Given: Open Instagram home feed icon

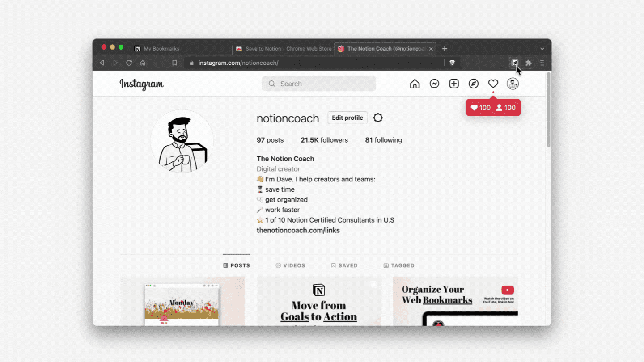Looking at the screenshot, I should click(x=415, y=84).
